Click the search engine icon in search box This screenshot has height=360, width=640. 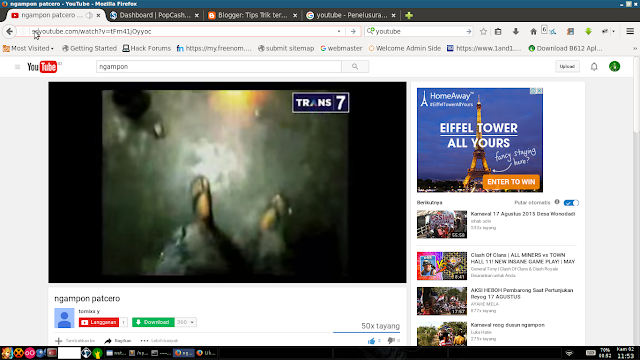click(371, 31)
